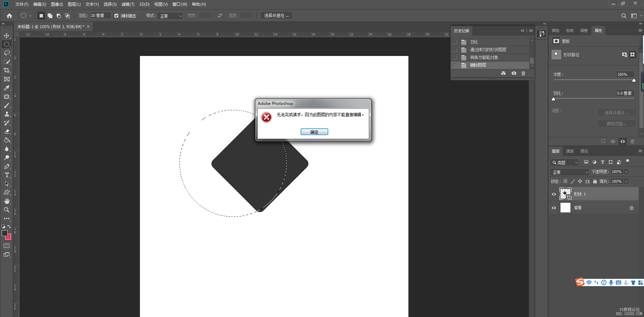
Task: Open the marquee tool preset dropdown arrow
Action: coord(30,16)
